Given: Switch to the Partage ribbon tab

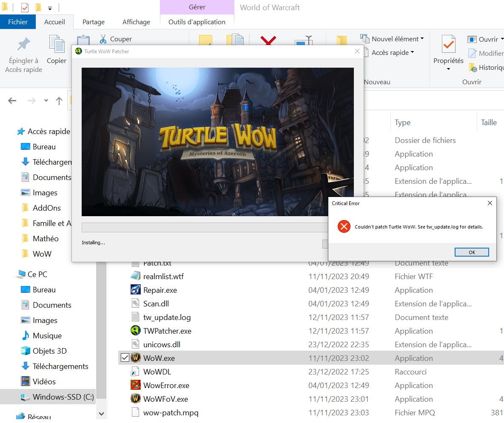Looking at the screenshot, I should click(x=94, y=22).
